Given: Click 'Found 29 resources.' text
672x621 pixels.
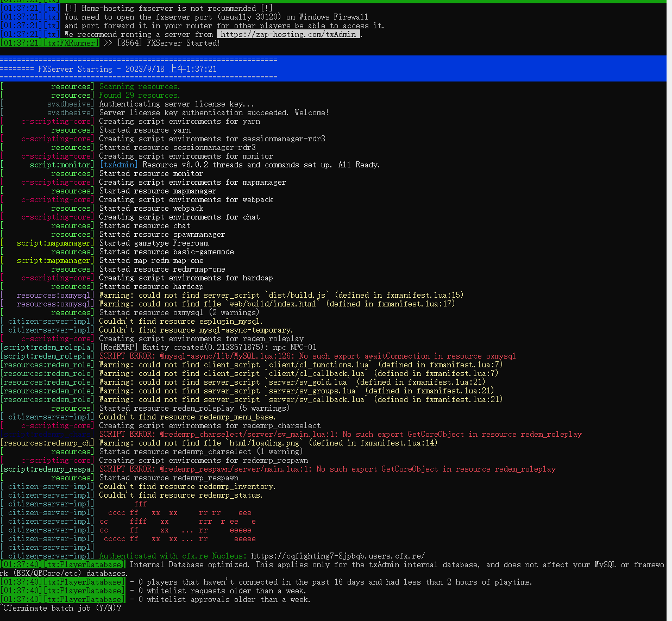Looking at the screenshot, I should click(139, 95).
